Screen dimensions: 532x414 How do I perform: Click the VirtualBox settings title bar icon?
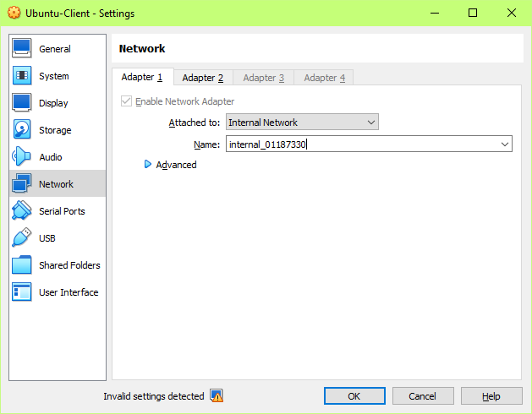14,13
